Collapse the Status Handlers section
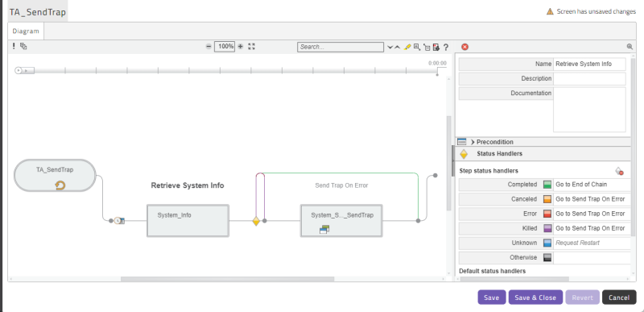 pos(543,154)
